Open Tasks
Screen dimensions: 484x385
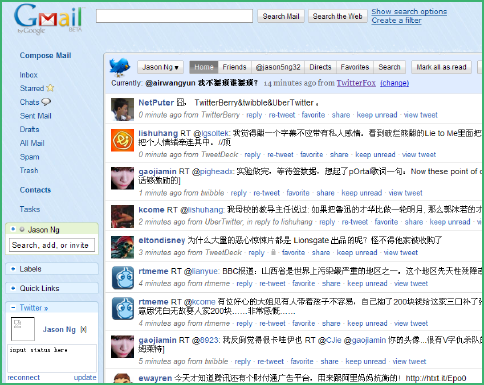(x=30, y=209)
